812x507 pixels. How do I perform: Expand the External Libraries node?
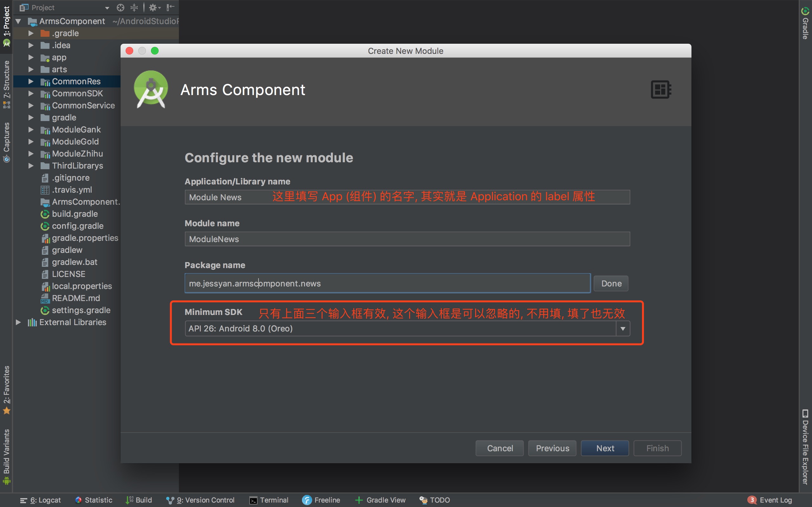pos(18,322)
